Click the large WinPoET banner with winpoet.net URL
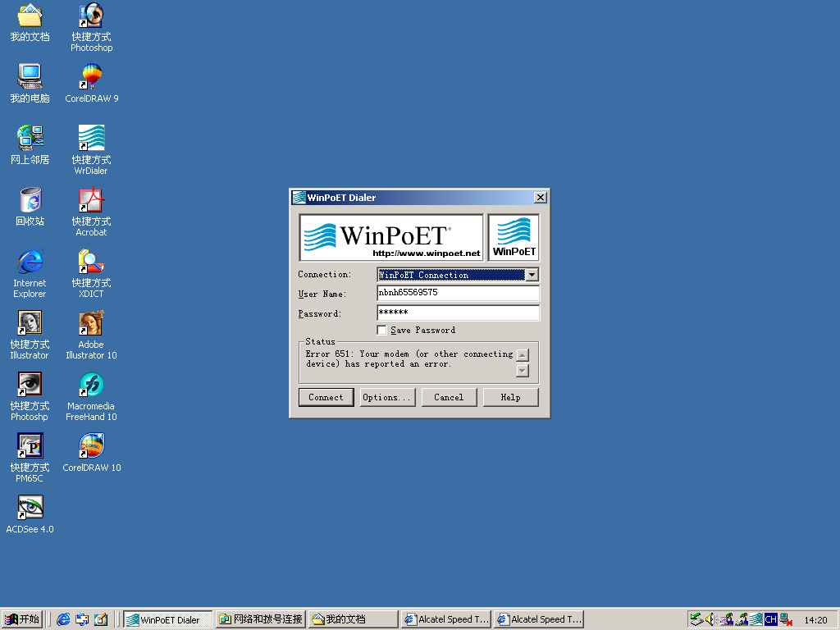The height and width of the screenshot is (630, 840). (x=391, y=237)
